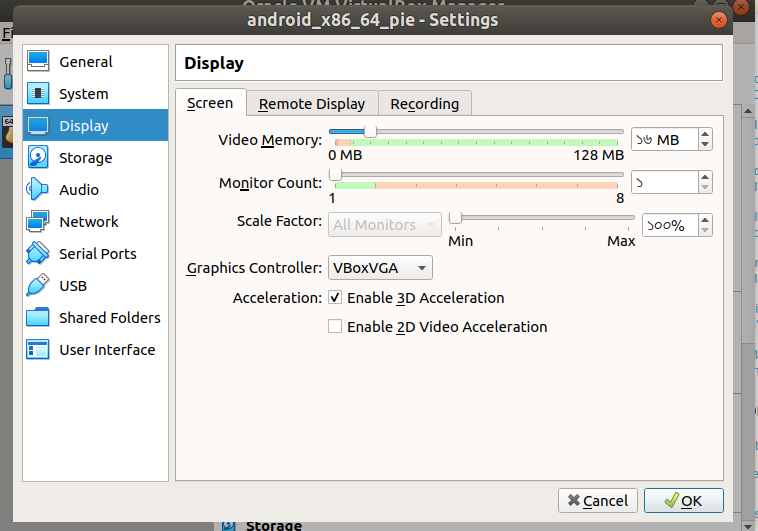Click the Video Memory slider handle
This screenshot has width=758, height=531.
tap(370, 132)
